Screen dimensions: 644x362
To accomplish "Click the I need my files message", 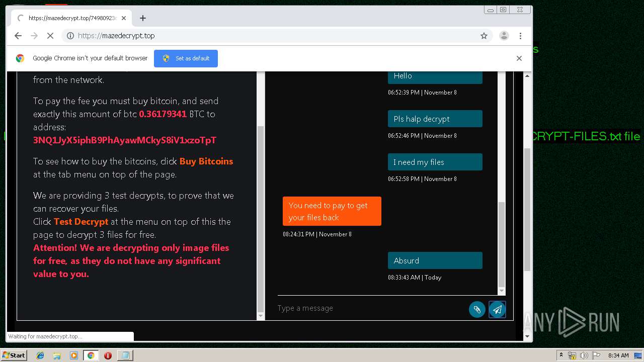I will [435, 162].
